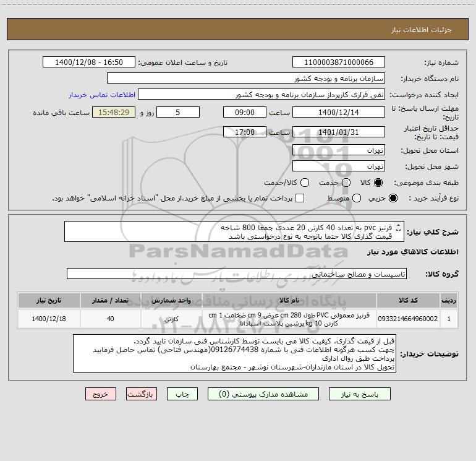Select the کالا/خدمت radio button
The image size is (476, 461).
(305, 183)
